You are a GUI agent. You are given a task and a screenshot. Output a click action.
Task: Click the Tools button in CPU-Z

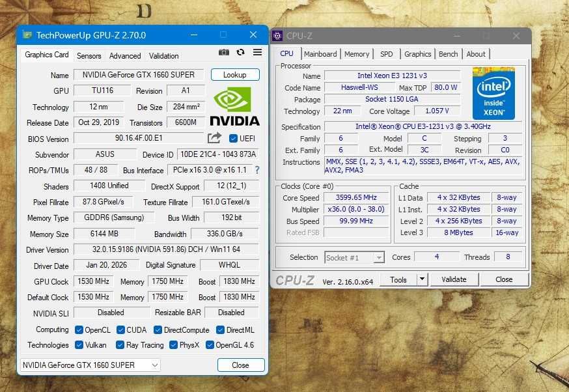click(398, 279)
